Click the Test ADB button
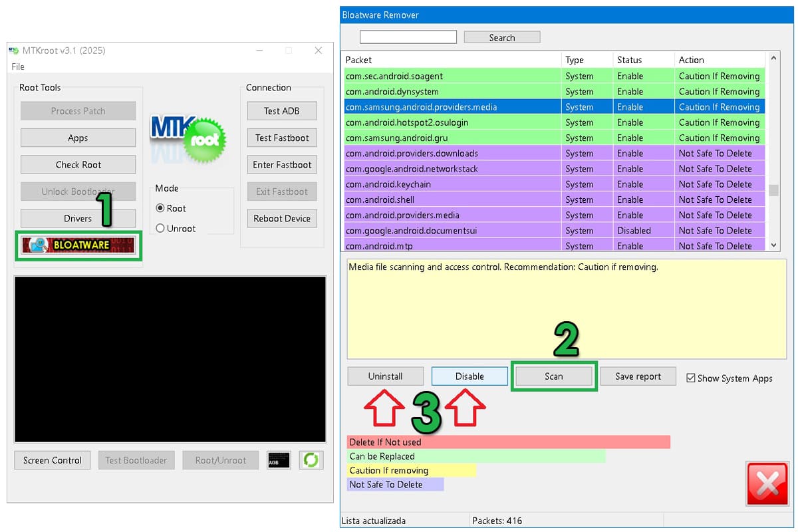798x532 pixels. pos(282,110)
